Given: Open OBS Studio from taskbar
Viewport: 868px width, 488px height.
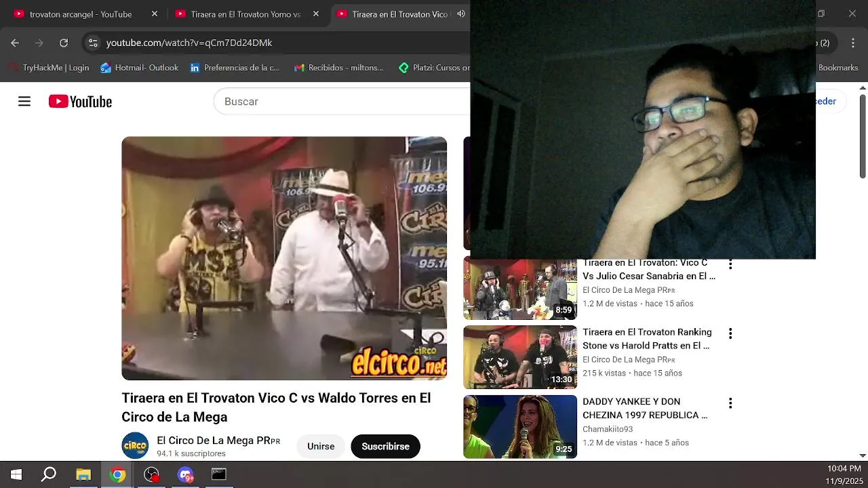Looking at the screenshot, I should (152, 474).
